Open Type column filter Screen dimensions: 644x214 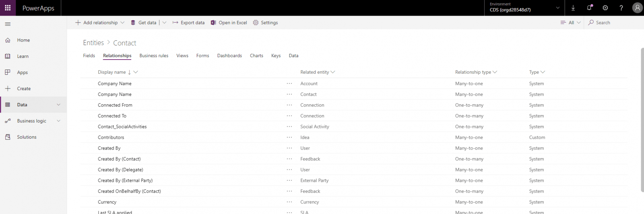(543, 72)
